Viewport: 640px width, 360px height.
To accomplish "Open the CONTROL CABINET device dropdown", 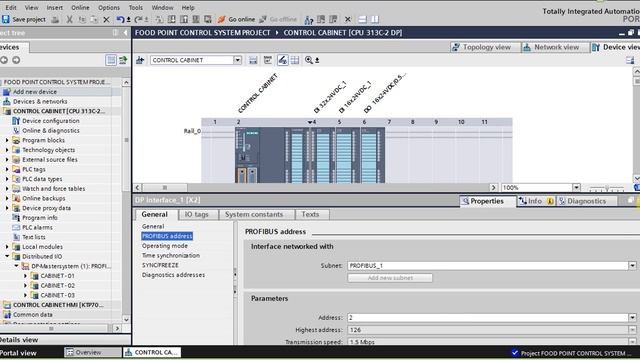I will pyautogui.click(x=237, y=60).
